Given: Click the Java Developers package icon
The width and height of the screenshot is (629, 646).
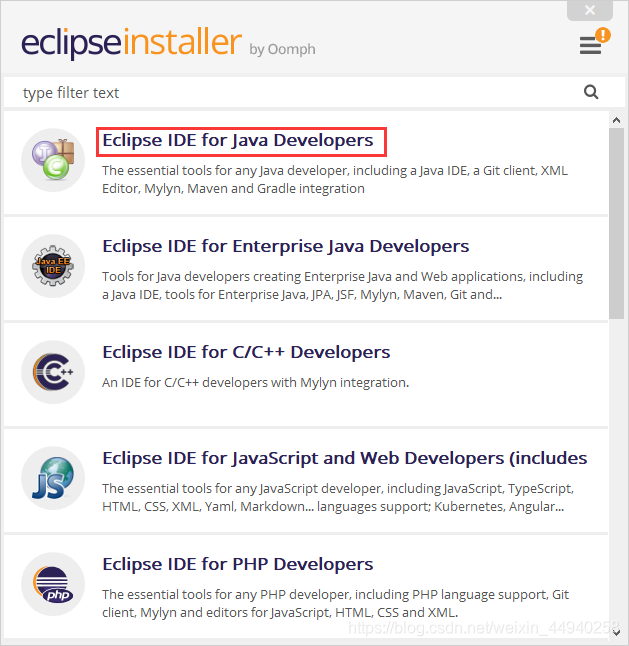Looking at the screenshot, I should tap(53, 160).
